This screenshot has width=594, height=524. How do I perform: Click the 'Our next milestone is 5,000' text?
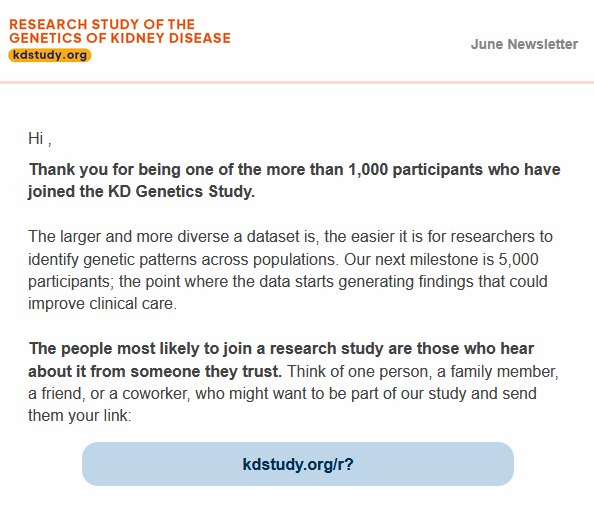point(441,260)
